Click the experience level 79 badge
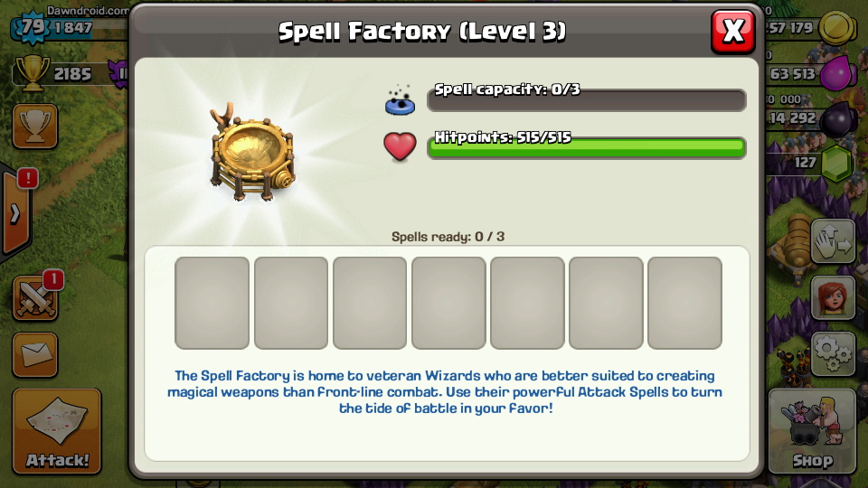This screenshot has height=488, width=868. click(x=33, y=26)
